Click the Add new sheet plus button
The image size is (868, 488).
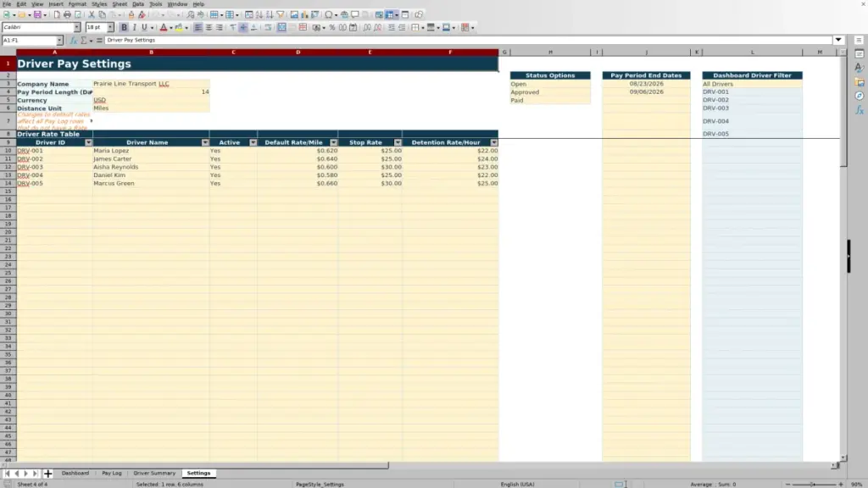tap(47, 474)
